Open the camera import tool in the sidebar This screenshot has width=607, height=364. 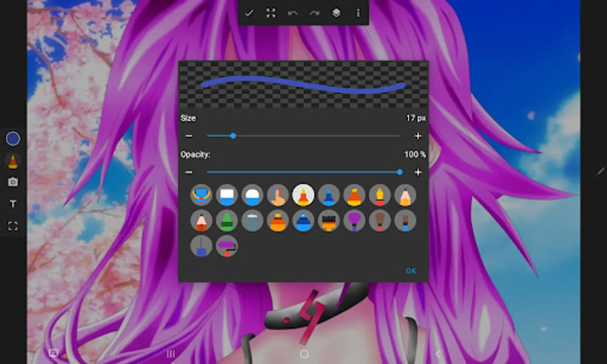(13, 182)
